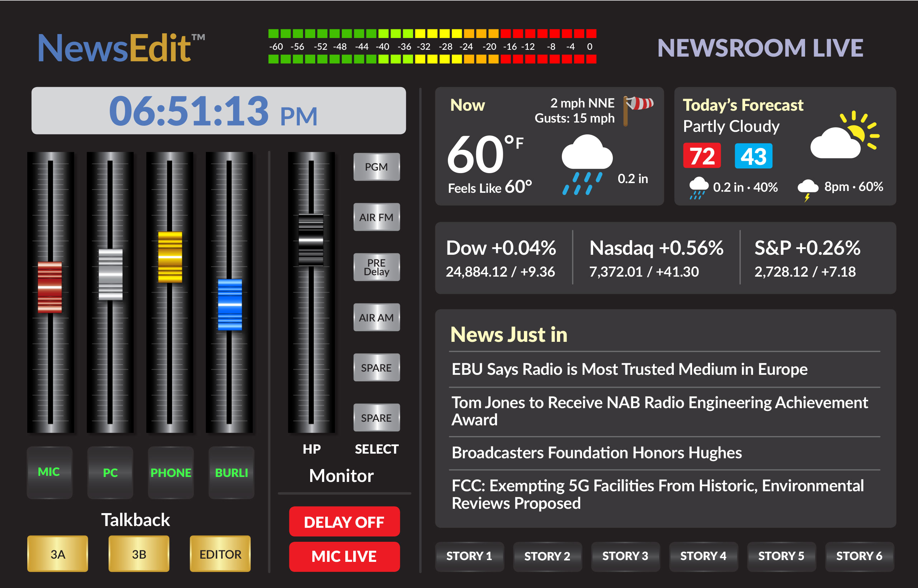
Task: Select AIR AM monitor source
Action: click(x=377, y=317)
